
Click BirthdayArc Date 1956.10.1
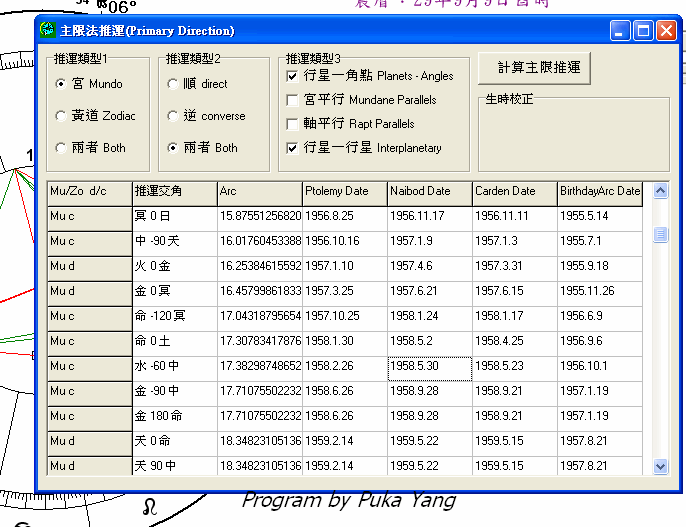coord(600,368)
